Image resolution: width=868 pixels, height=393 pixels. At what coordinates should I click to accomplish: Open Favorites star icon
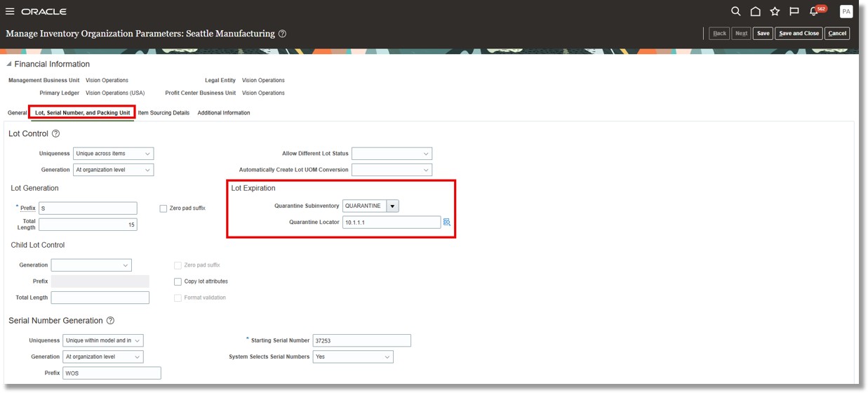coord(775,11)
